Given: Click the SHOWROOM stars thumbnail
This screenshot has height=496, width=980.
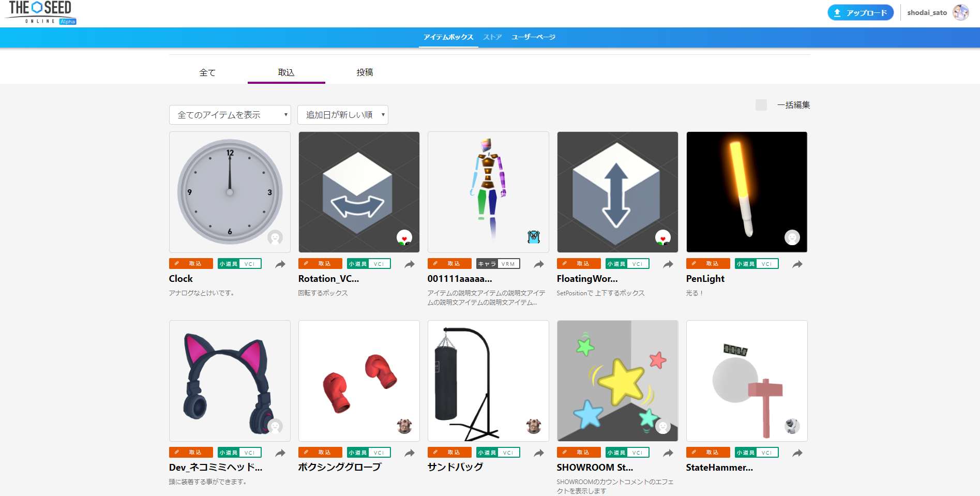Looking at the screenshot, I should pyautogui.click(x=617, y=381).
